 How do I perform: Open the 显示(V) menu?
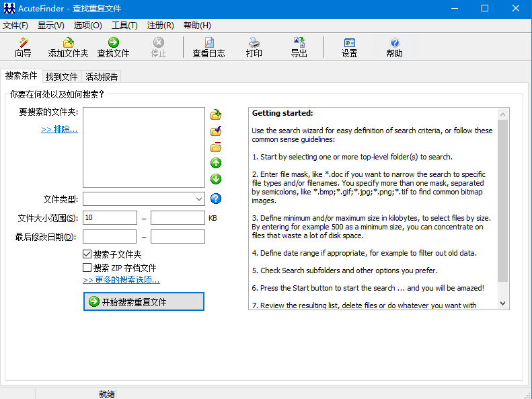(51, 26)
